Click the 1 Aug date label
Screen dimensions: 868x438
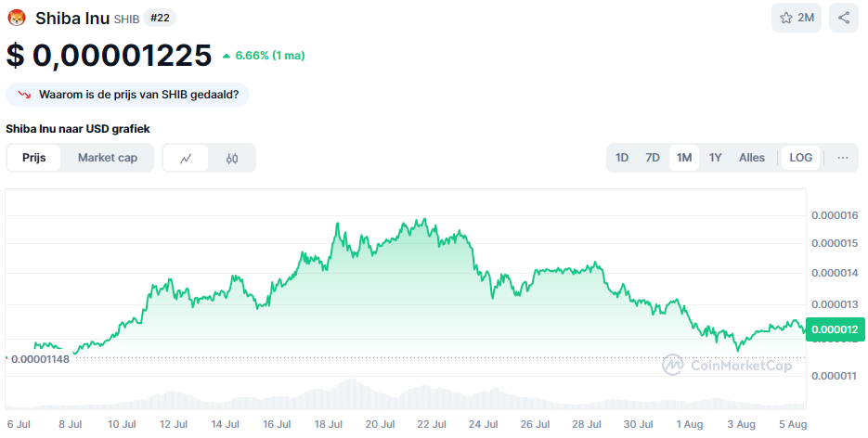tap(690, 424)
